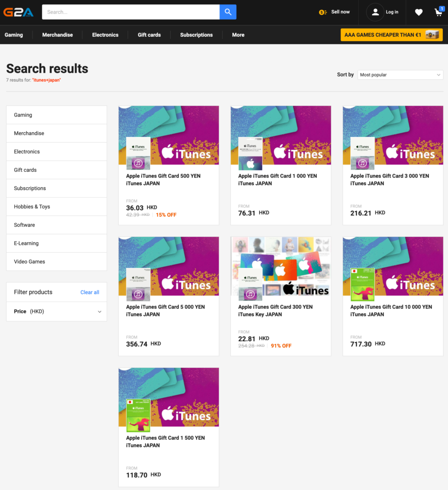Open the Electronics top navigation menu
The height and width of the screenshot is (490, 448).
click(x=105, y=34)
